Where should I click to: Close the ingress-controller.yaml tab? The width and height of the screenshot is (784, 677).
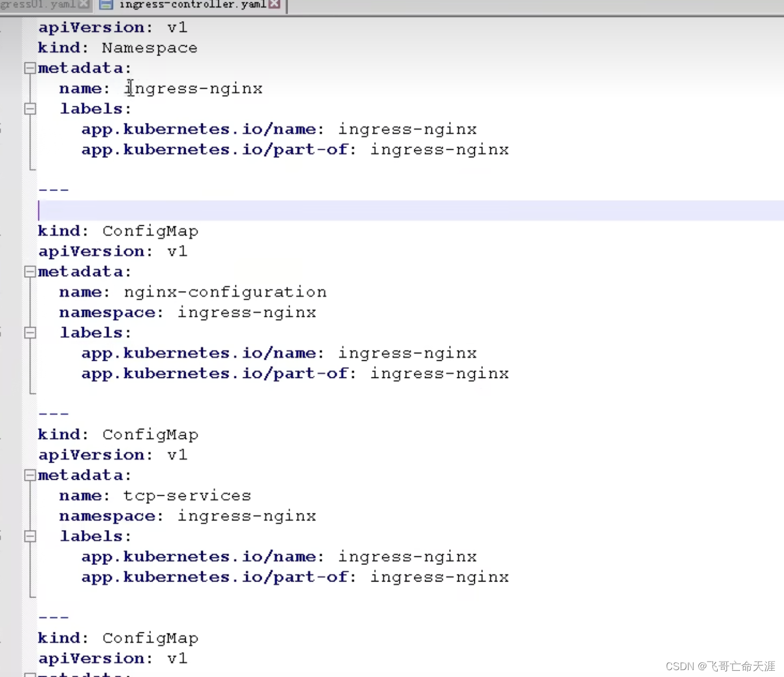pos(275,4)
